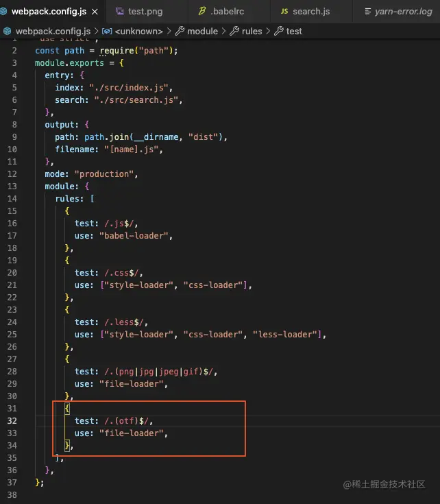
Task: Click the entry: key on line 4
Action: point(59,75)
